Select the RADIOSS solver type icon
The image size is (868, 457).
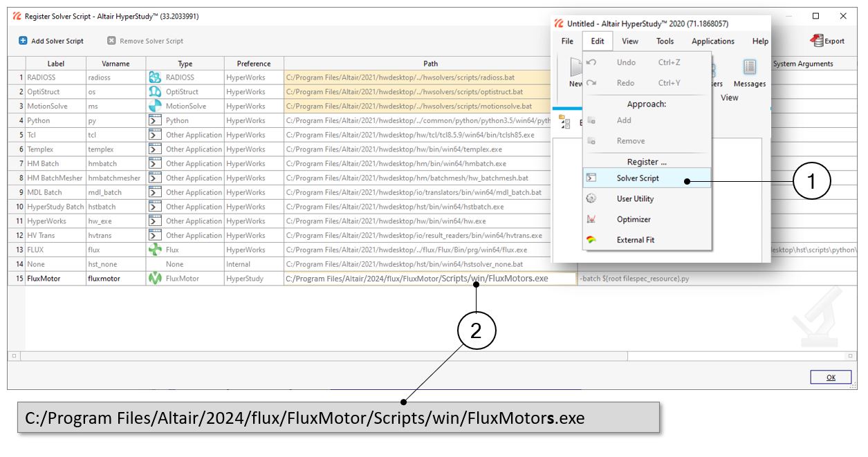[x=155, y=77]
